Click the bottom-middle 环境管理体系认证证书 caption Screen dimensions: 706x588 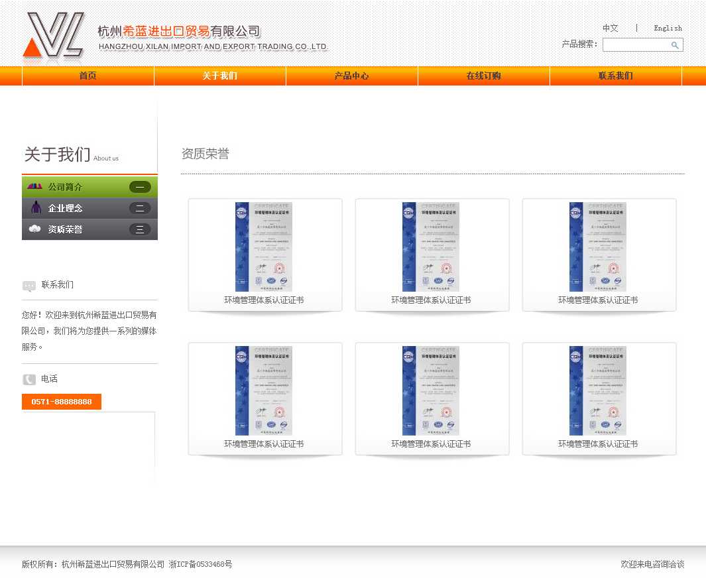[x=431, y=444]
